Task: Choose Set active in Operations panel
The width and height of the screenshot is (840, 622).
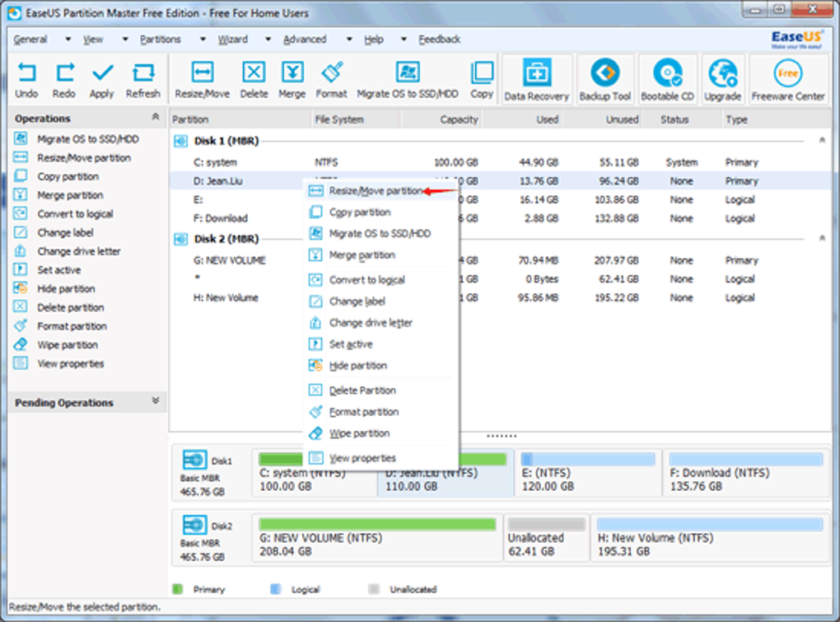Action: (47, 270)
